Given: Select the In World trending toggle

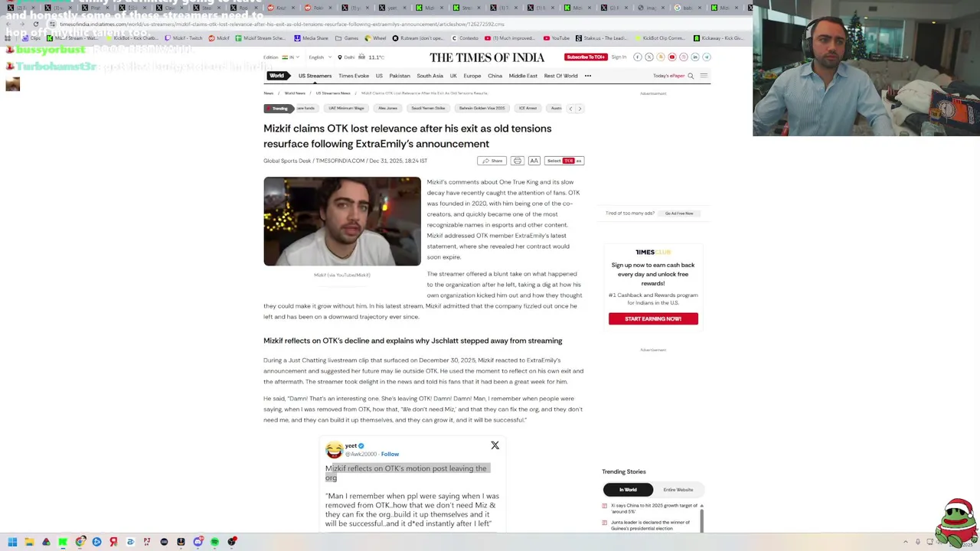Looking at the screenshot, I should pyautogui.click(x=628, y=490).
